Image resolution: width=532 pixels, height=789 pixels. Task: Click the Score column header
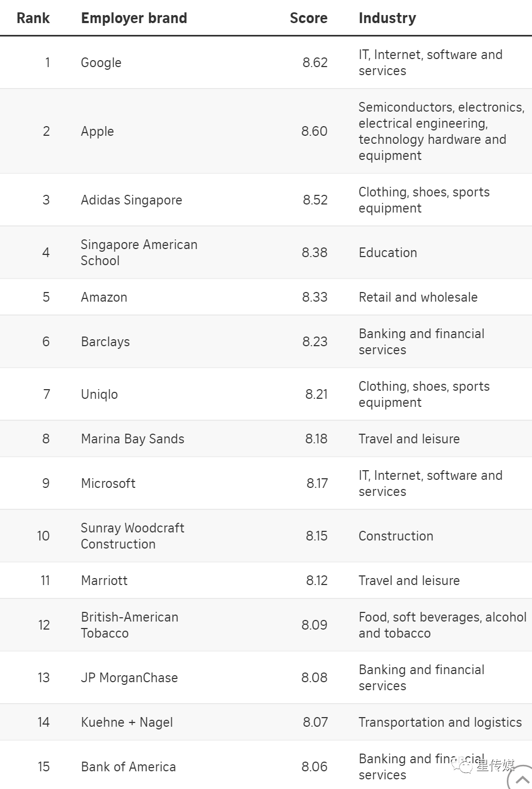(x=308, y=18)
